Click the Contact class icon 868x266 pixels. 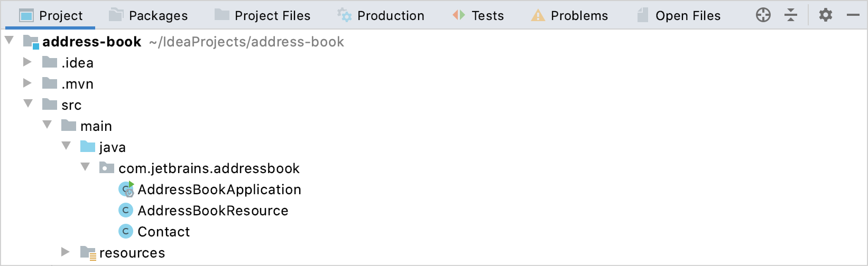click(126, 231)
